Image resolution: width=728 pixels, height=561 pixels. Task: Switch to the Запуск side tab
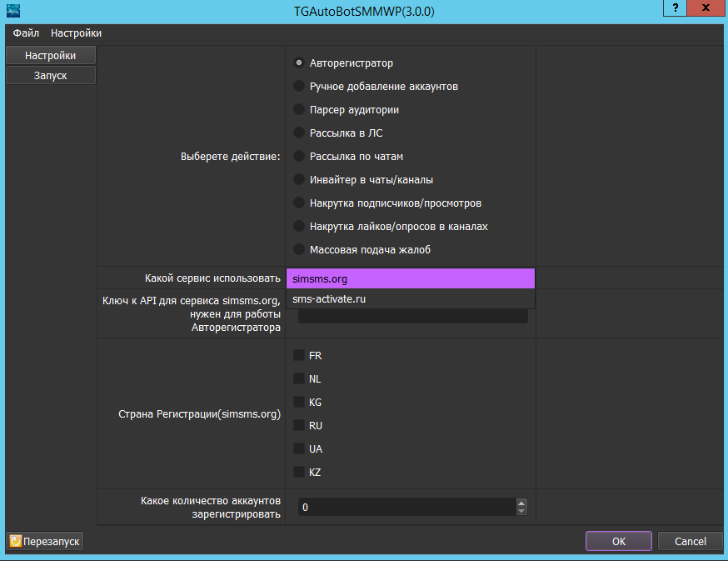coord(51,75)
